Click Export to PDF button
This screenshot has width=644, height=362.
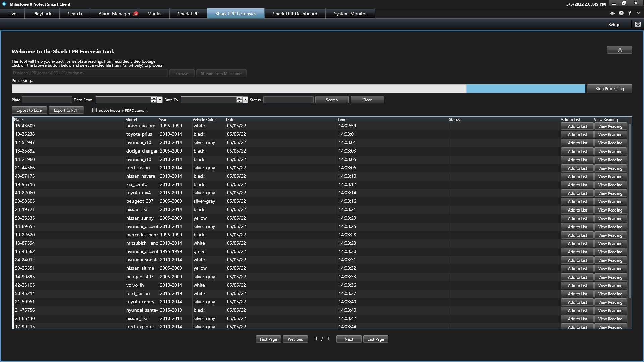coord(66,110)
